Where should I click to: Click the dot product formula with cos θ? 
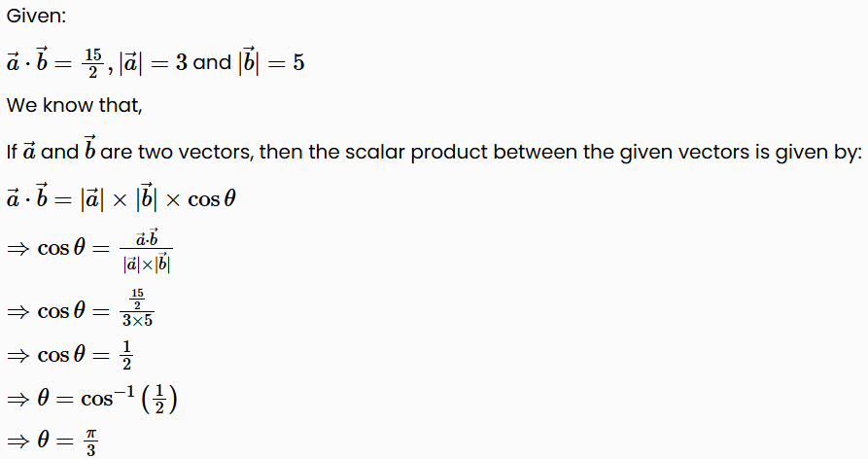click(122, 197)
